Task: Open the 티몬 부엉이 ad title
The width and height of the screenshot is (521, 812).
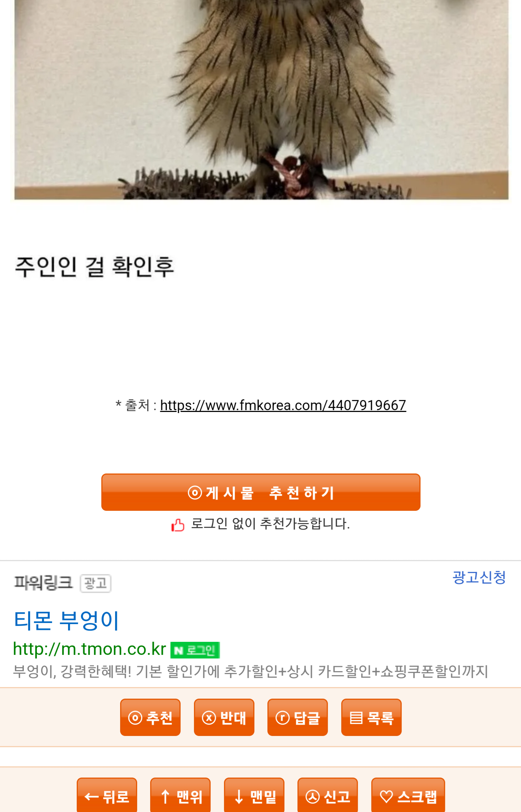Action: [x=66, y=620]
